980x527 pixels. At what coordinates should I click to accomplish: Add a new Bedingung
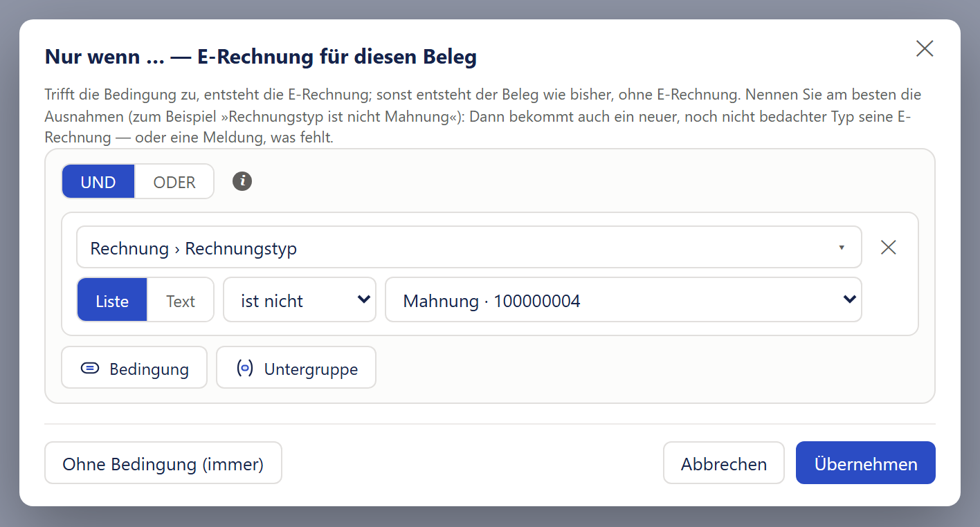[x=134, y=368]
